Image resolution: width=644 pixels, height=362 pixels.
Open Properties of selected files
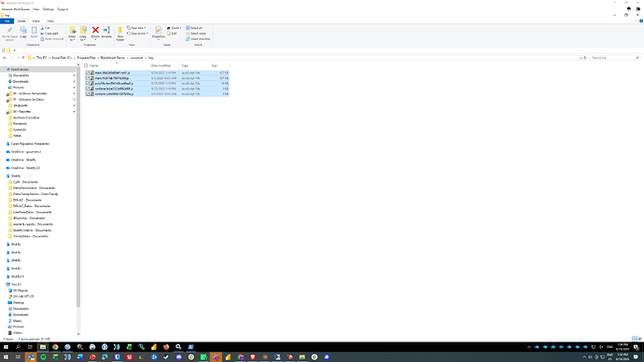[159, 33]
